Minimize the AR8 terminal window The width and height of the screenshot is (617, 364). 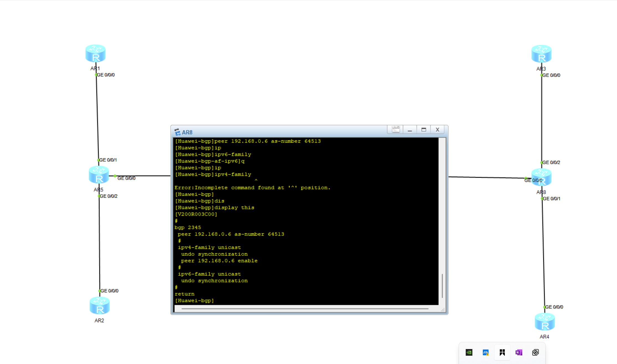[410, 130]
